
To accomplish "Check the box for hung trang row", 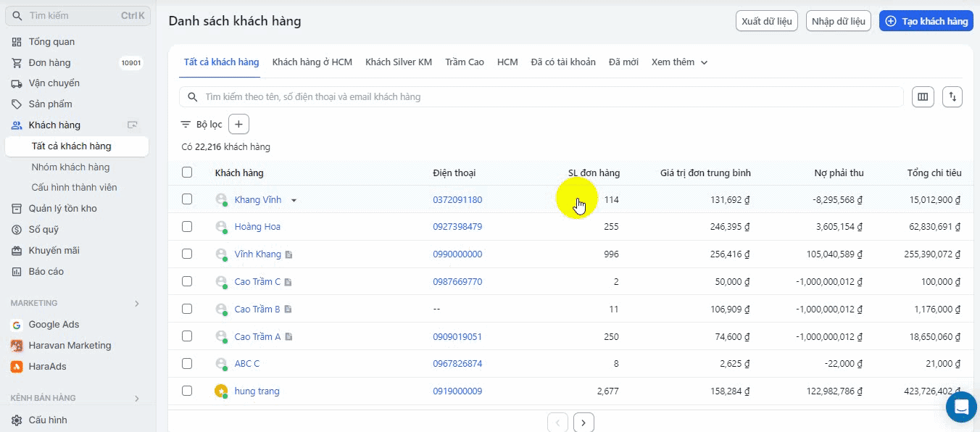I will coord(187,391).
